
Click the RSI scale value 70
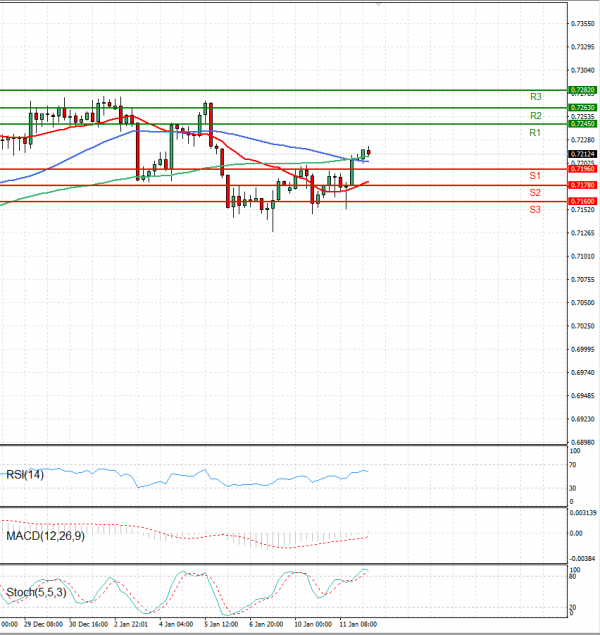click(573, 465)
